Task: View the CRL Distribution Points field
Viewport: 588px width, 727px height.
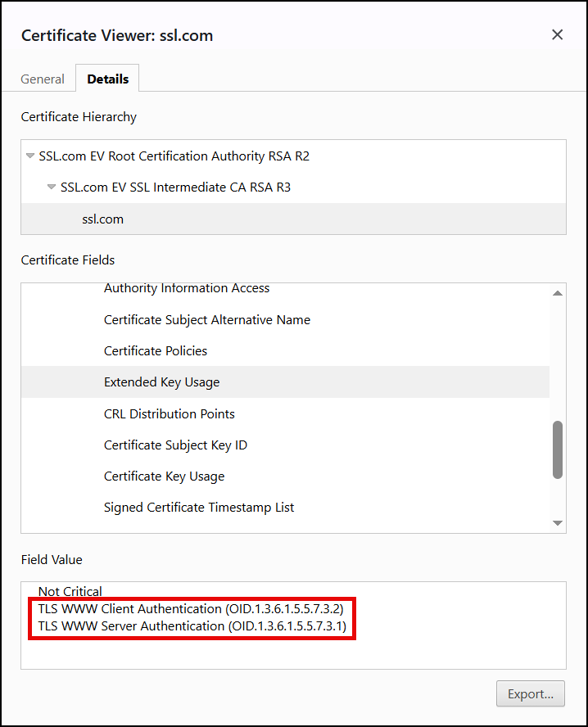Action: [169, 414]
